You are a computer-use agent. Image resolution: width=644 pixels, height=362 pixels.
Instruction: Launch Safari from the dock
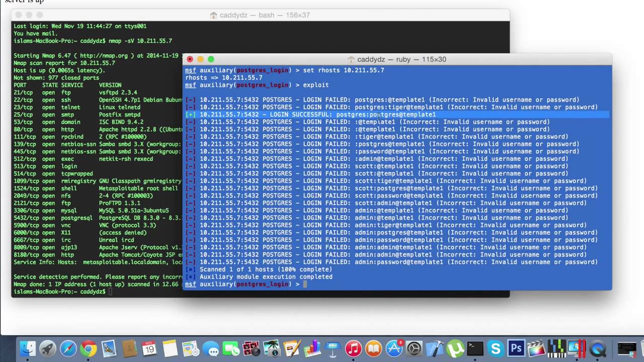click(x=68, y=348)
